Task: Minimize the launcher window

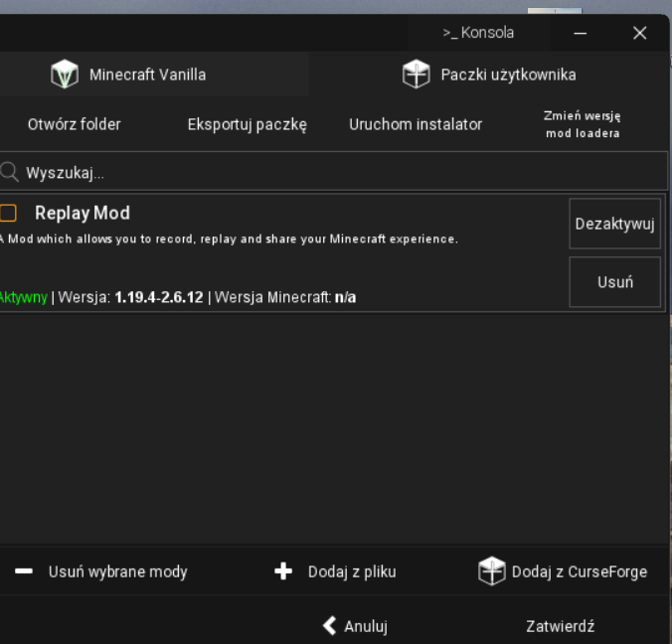Action: tap(581, 33)
